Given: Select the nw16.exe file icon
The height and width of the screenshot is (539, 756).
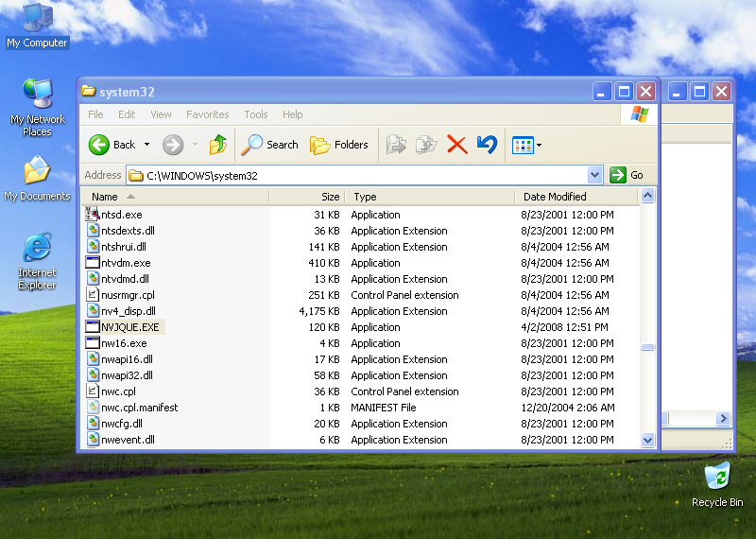Looking at the screenshot, I should (92, 342).
